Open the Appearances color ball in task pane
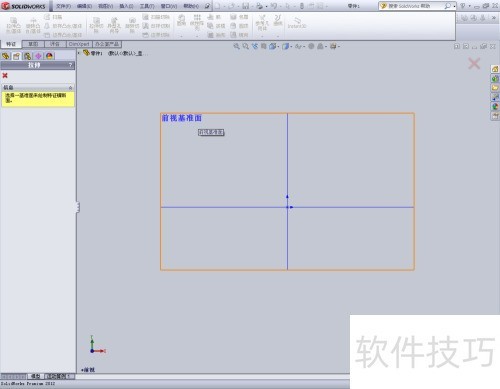 [495, 106]
